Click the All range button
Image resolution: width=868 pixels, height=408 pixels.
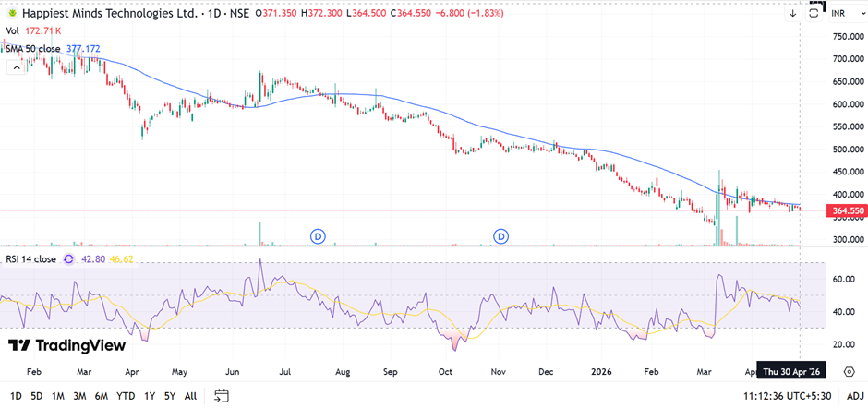click(x=190, y=396)
